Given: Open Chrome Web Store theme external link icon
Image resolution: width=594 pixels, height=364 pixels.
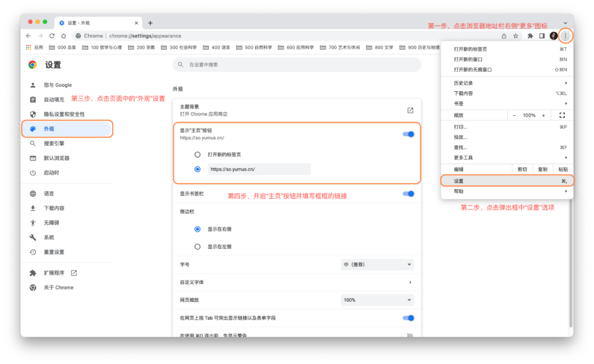Looking at the screenshot, I should 410,110.
